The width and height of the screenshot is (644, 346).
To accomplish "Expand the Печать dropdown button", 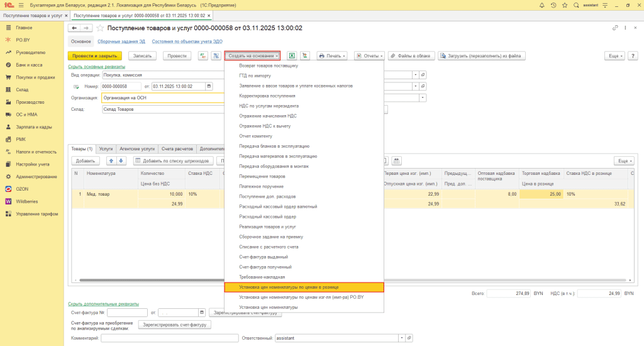I will click(333, 55).
